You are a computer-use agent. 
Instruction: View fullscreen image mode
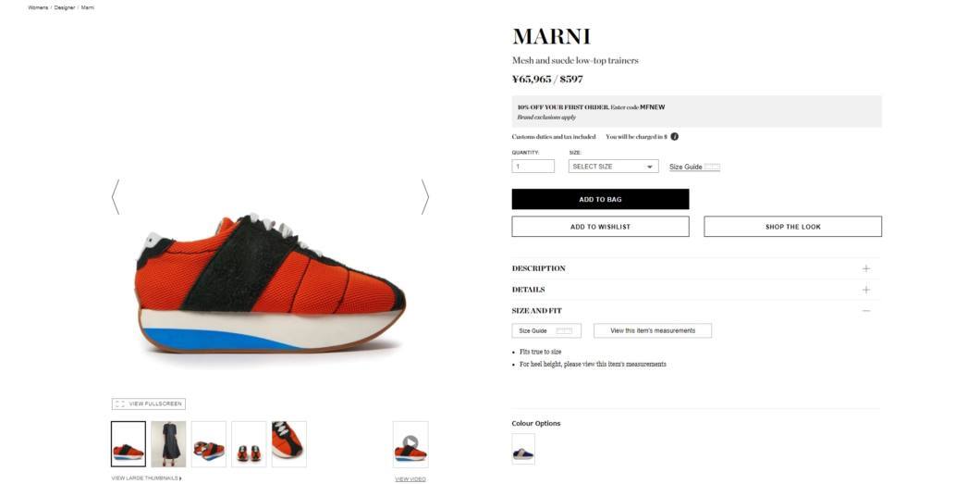pyautogui.click(x=149, y=404)
